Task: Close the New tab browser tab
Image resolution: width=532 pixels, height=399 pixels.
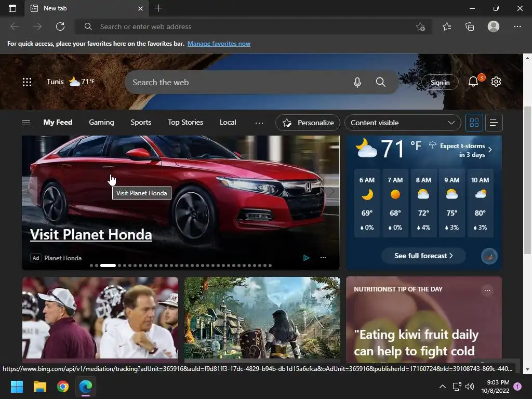Action: click(x=140, y=8)
